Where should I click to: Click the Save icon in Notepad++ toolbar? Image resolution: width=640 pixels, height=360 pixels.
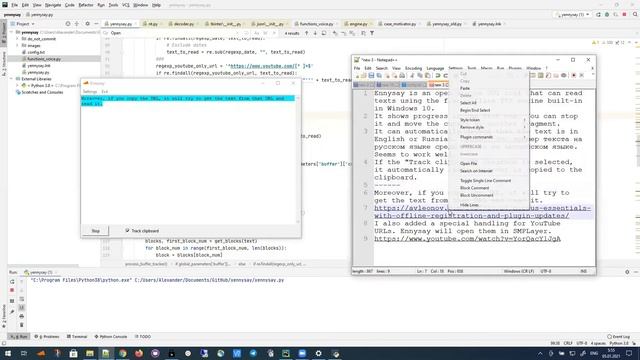coord(371,76)
